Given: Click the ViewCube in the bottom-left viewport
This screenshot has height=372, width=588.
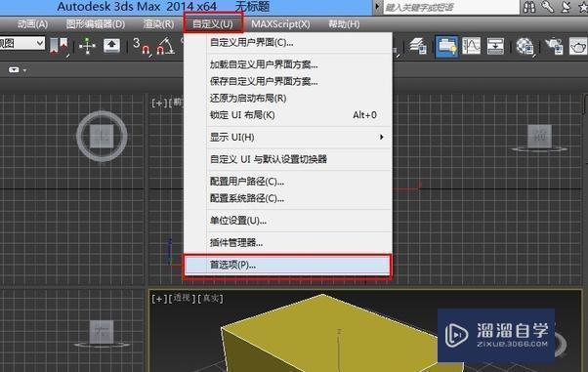Looking at the screenshot, I should point(102,332).
